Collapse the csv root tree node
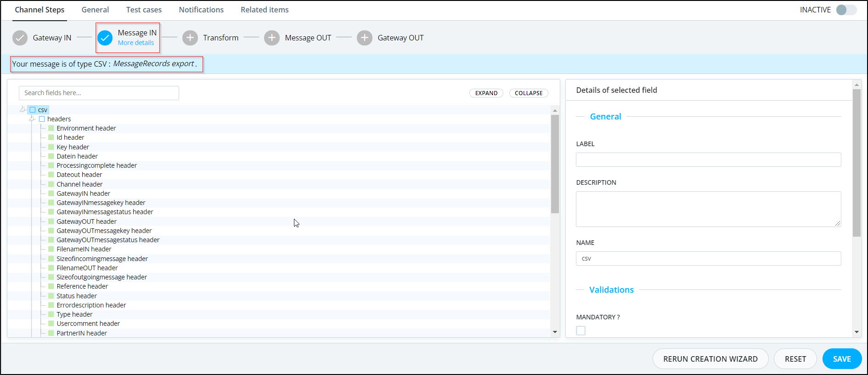The image size is (868, 375). [23, 109]
